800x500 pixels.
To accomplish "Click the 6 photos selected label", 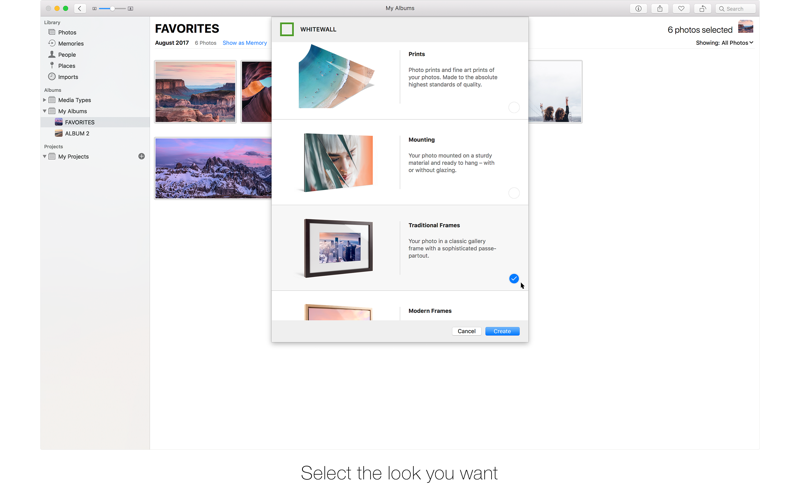I will [699, 30].
